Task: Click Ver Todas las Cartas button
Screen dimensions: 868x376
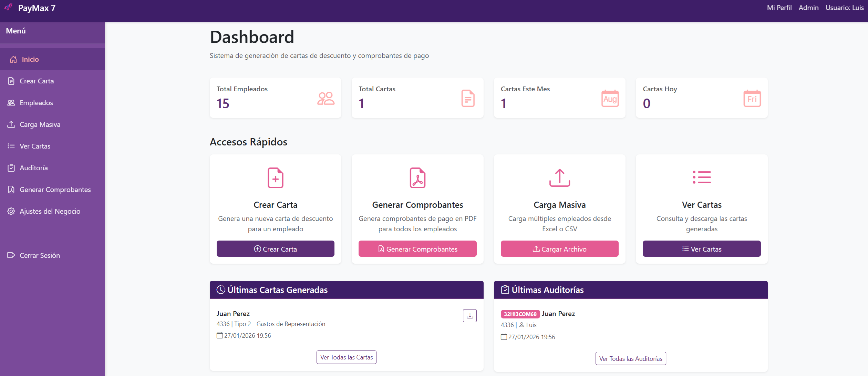Action: 346,357
